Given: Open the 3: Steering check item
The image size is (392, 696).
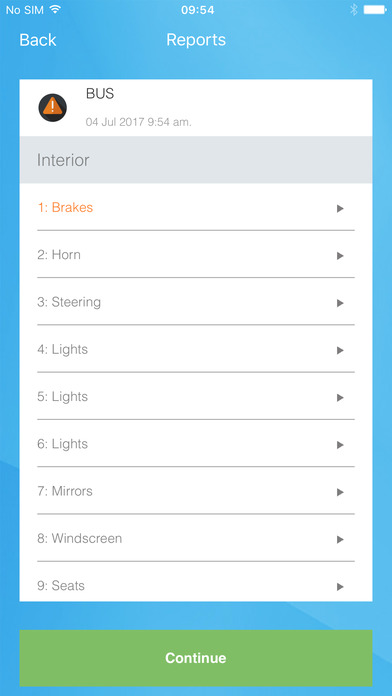Looking at the screenshot, I should pos(196,302).
